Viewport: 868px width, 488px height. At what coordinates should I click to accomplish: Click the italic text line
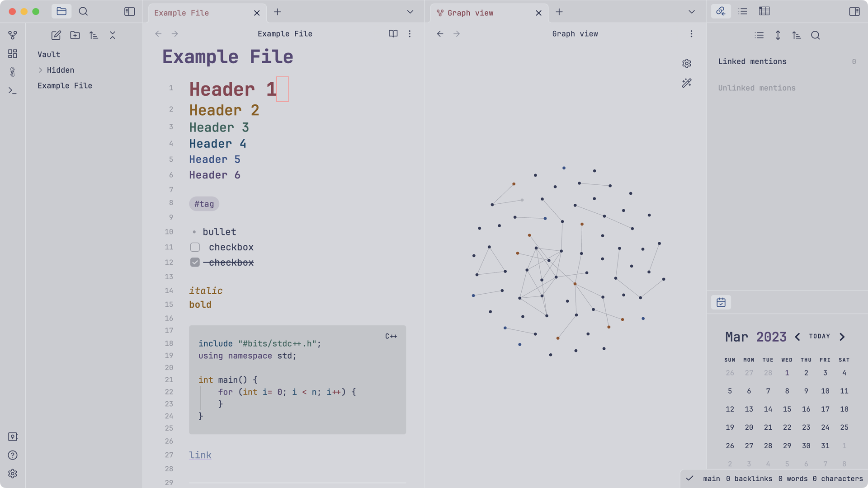click(x=206, y=291)
